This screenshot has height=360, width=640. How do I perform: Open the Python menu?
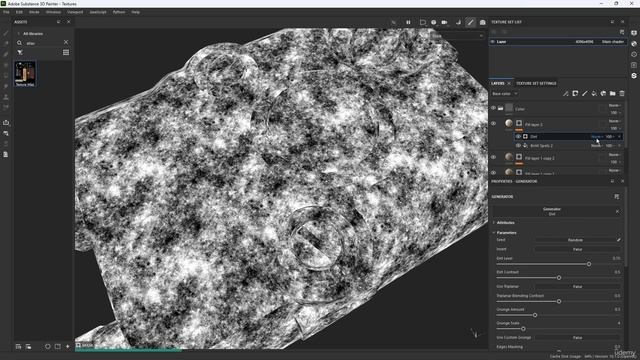119,12
